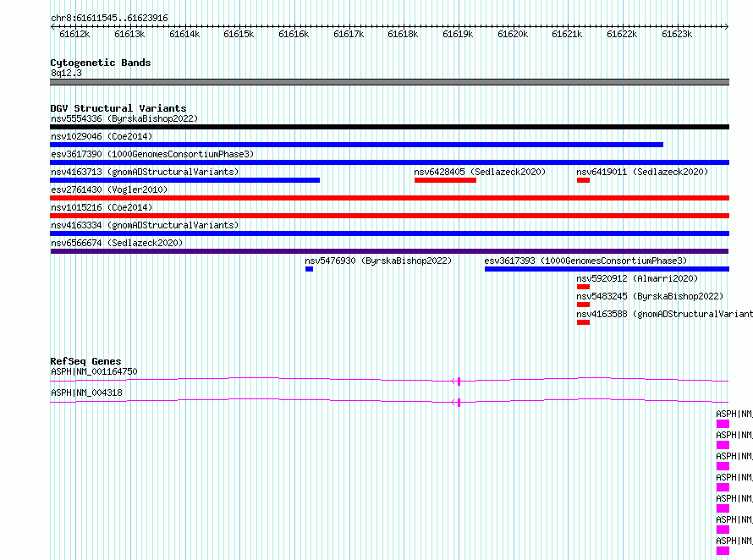Viewport: 753px width, 560px height.
Task: Select the nsv1015216 (Coe2014) red bar
Action: 389,216
